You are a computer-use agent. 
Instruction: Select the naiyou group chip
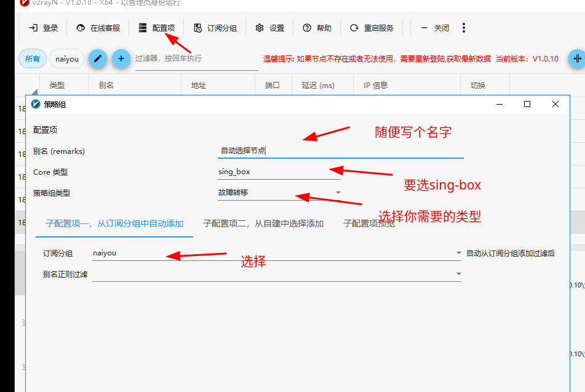point(67,58)
